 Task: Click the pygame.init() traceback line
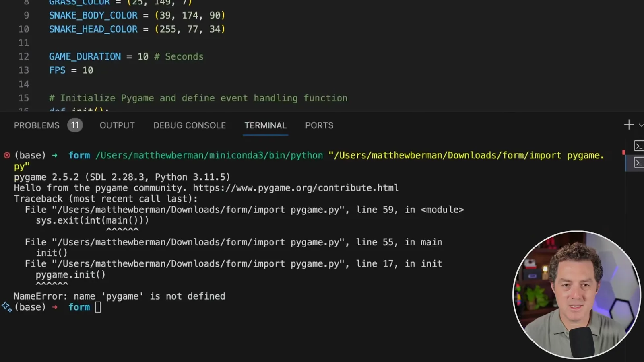coord(70,275)
